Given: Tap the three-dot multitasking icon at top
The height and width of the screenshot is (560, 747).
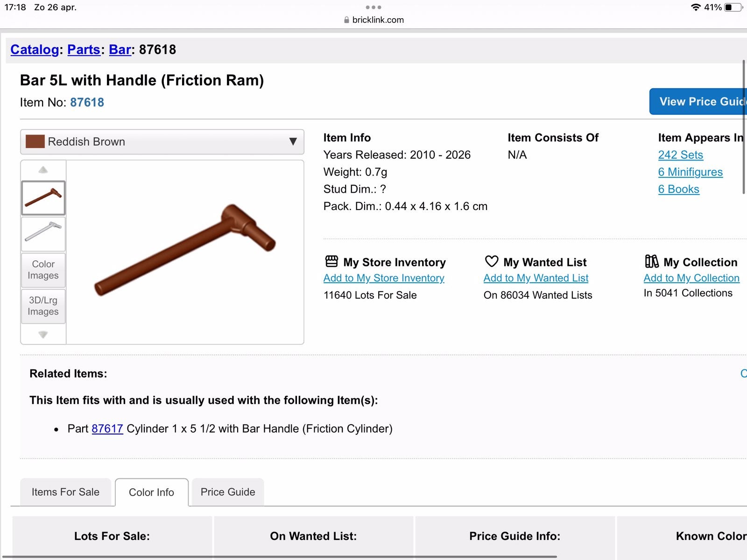Looking at the screenshot, I should point(373,7).
